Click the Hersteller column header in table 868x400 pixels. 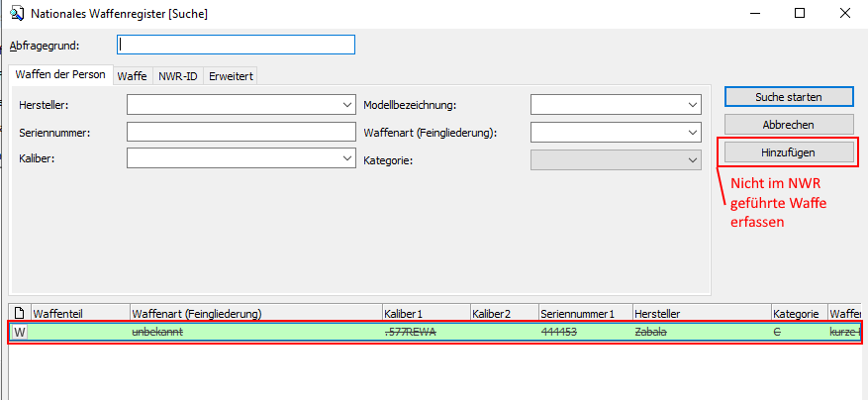pyautogui.click(x=700, y=313)
